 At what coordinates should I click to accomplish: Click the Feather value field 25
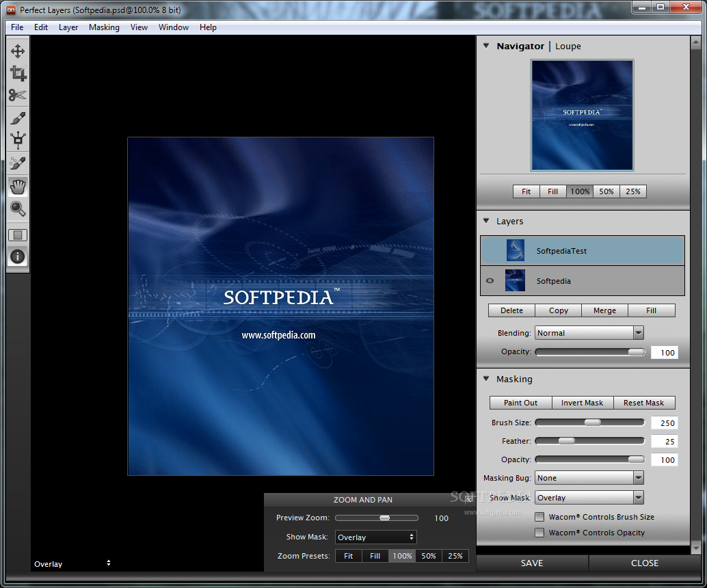pos(664,442)
